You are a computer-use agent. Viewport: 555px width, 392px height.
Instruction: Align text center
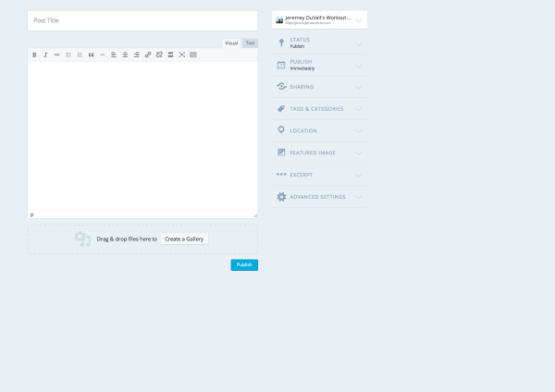[x=125, y=55]
